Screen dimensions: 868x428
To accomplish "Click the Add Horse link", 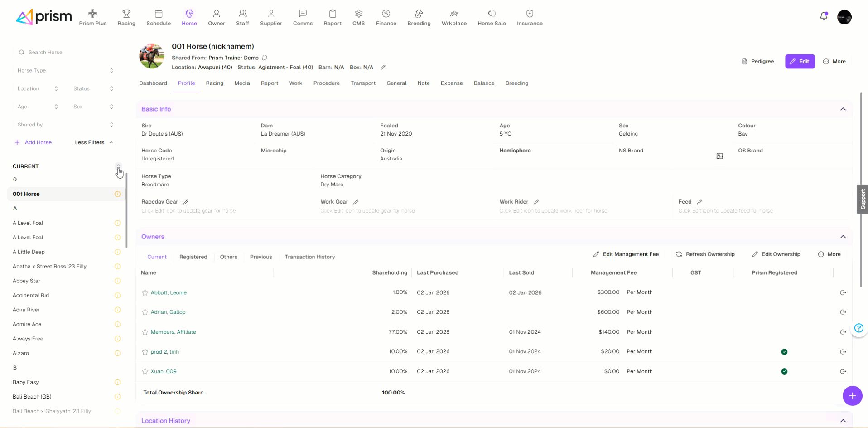I will click(x=38, y=142).
